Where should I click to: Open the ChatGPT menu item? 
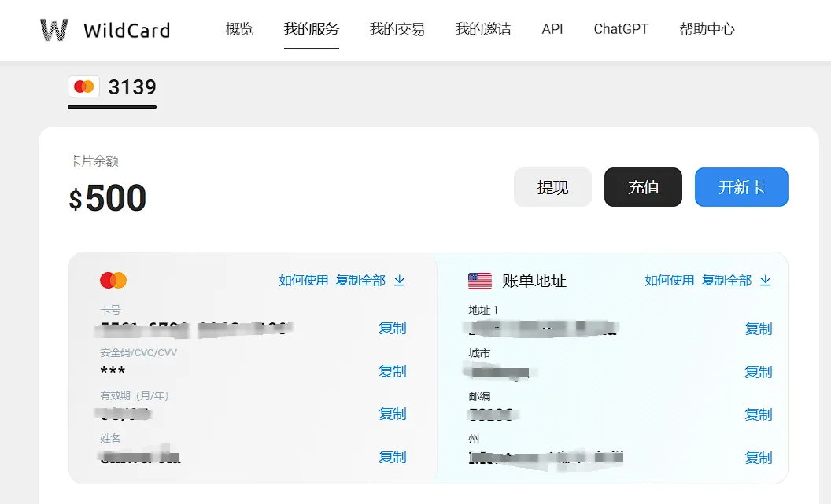[x=621, y=29]
